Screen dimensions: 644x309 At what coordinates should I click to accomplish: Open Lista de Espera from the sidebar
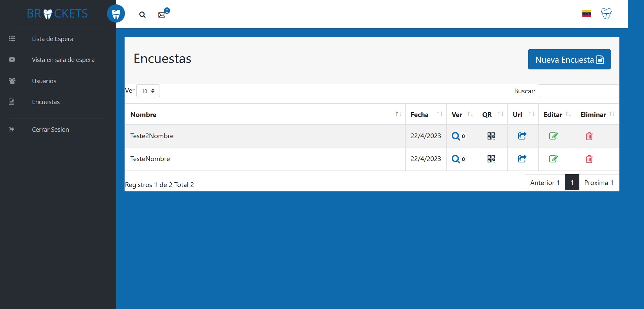tap(53, 39)
